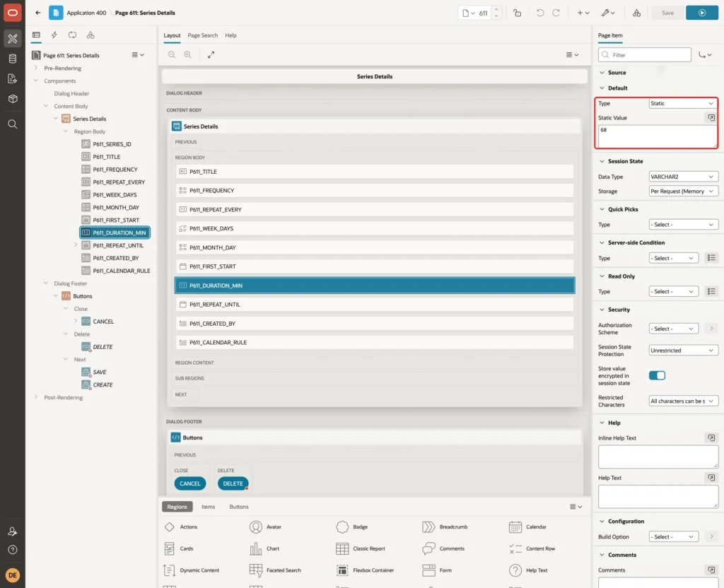This screenshot has height=588, width=724.
Task: Switch to the Page Search tab
Action: (203, 35)
